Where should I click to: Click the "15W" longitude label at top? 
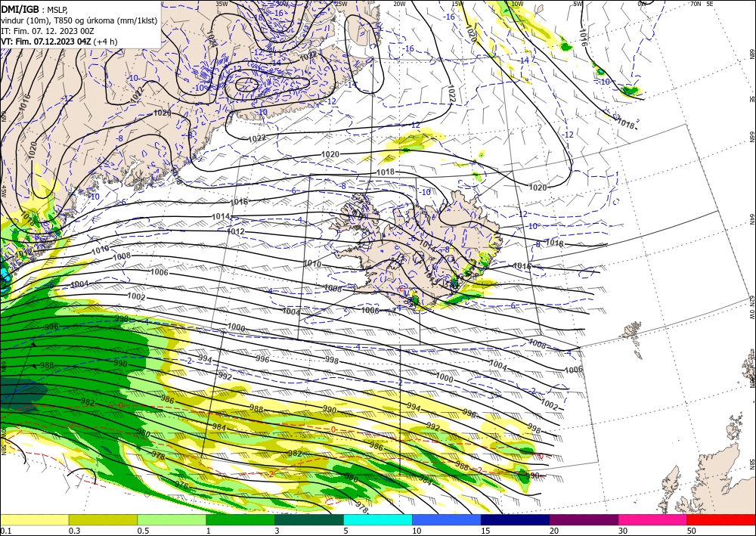pyautogui.click(x=457, y=4)
